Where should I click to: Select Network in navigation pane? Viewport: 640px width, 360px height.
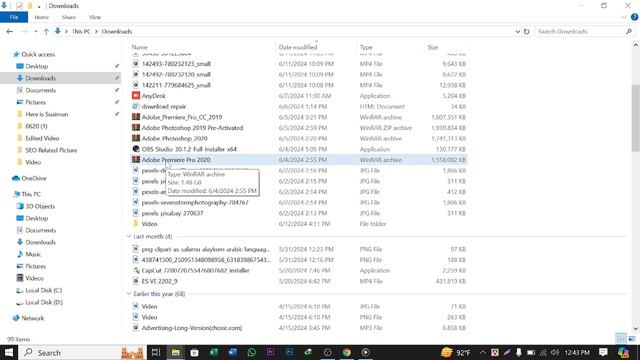pyautogui.click(x=32, y=318)
